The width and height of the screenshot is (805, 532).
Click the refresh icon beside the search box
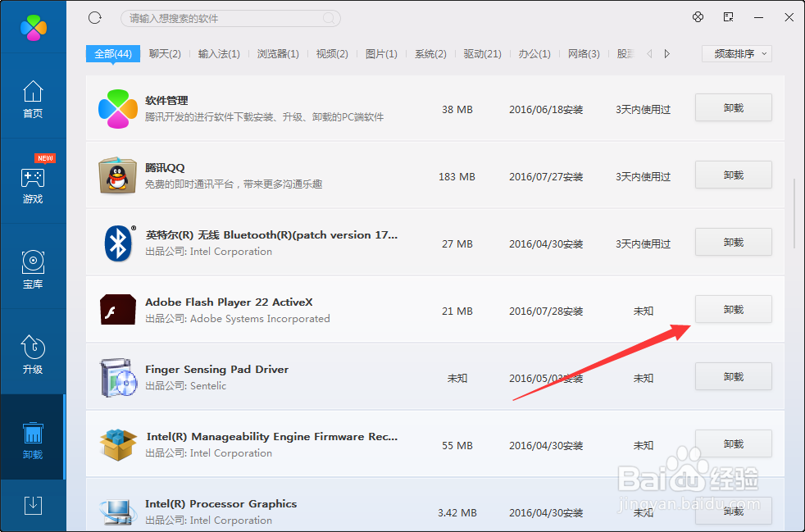(x=95, y=18)
